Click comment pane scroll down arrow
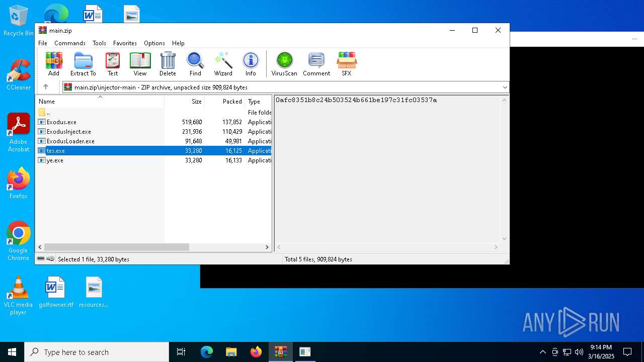Viewport: 644px width, 362px height. click(504, 239)
